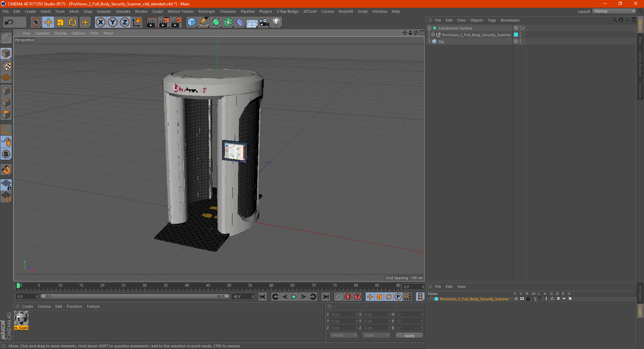Image resolution: width=644 pixels, height=349 pixels.
Task: Toggle Subdivision Surface enable checkmark
Action: pos(523,28)
